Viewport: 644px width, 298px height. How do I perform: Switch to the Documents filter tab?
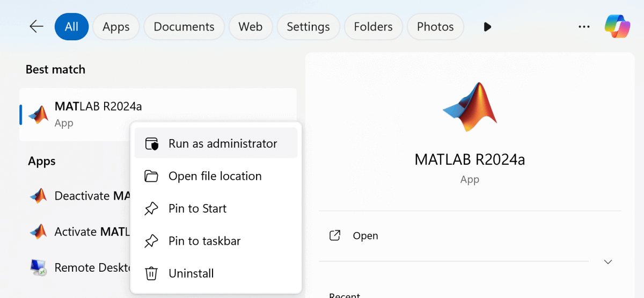click(184, 26)
